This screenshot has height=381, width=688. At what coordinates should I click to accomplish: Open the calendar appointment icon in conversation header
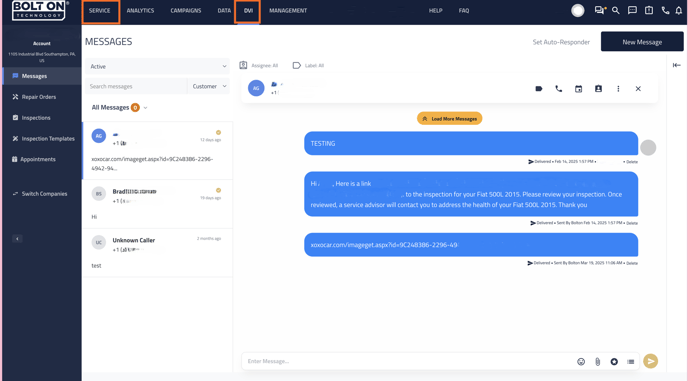pyautogui.click(x=578, y=89)
